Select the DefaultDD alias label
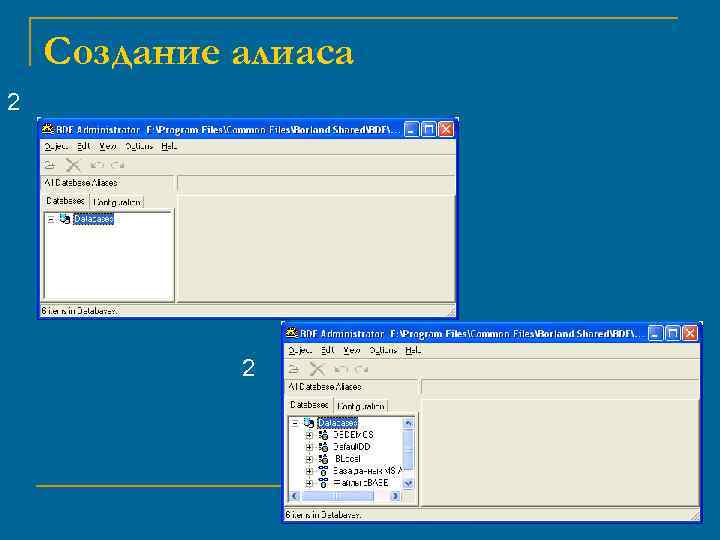The image size is (720, 540). click(352, 446)
